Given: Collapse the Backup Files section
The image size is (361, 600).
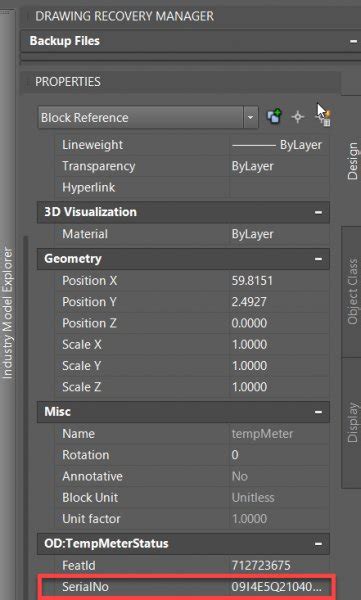Looking at the screenshot, I should click(353, 41).
